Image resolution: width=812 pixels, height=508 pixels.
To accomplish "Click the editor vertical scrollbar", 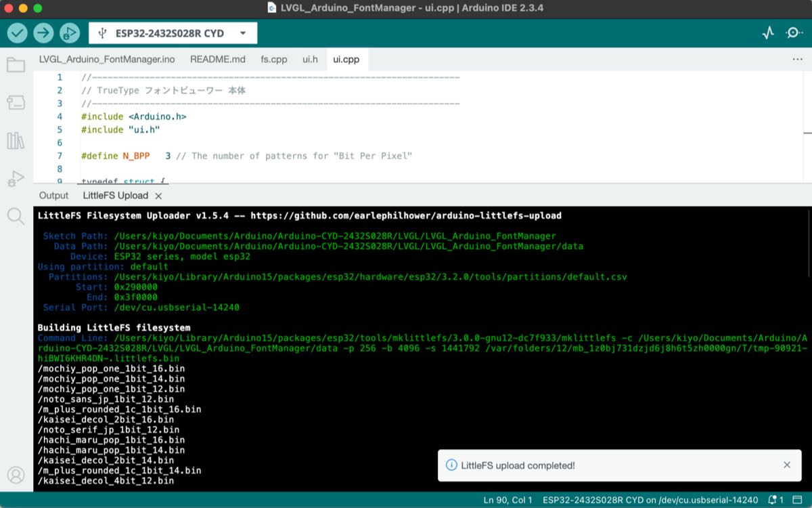I will 807,127.
